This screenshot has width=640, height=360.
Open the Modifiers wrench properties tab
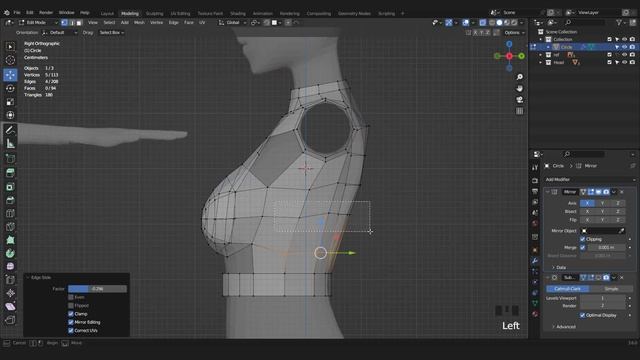point(535,260)
